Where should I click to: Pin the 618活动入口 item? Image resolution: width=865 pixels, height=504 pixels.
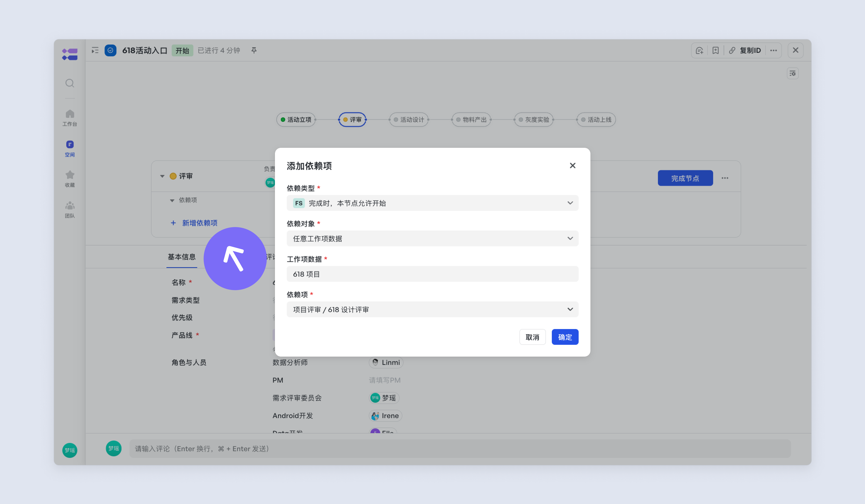tap(254, 50)
